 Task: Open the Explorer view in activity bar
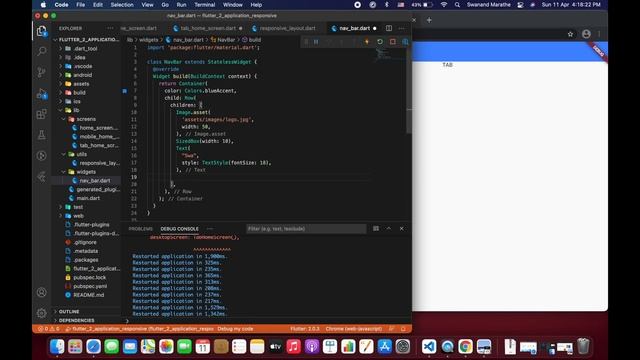42,31
